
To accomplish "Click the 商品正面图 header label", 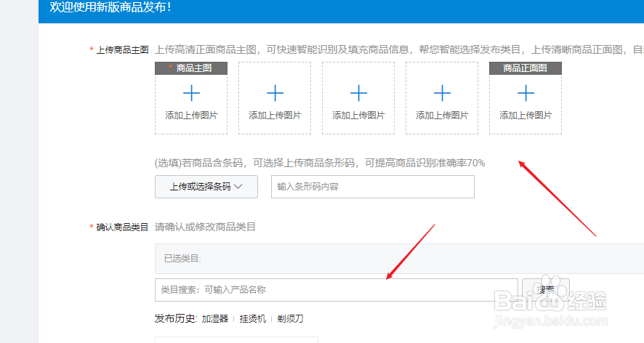I will click(526, 68).
